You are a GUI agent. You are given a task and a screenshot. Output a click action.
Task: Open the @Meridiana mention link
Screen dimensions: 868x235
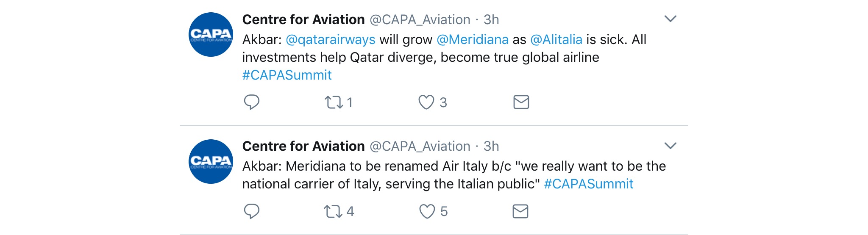pos(472,39)
